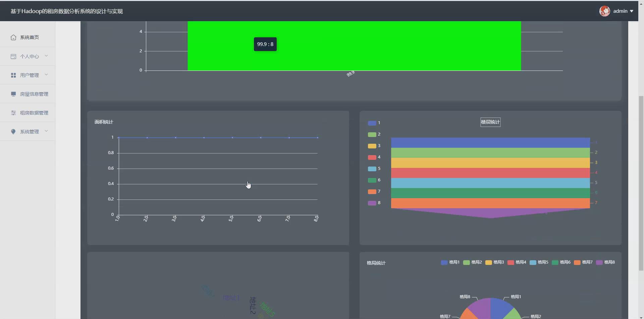Toggle the 格局2 legend entry
This screenshot has width=644, height=319.
tap(472, 262)
